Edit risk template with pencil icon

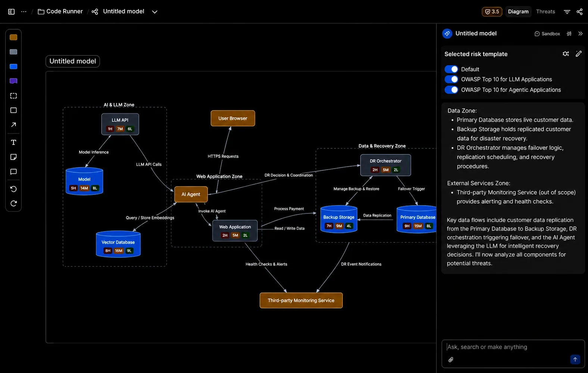point(579,54)
